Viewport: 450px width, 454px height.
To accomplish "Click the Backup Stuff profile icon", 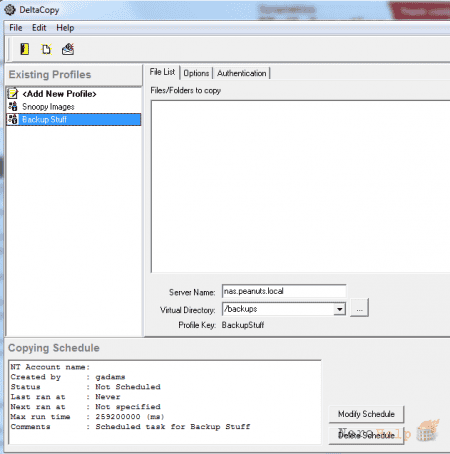I will click(13, 119).
